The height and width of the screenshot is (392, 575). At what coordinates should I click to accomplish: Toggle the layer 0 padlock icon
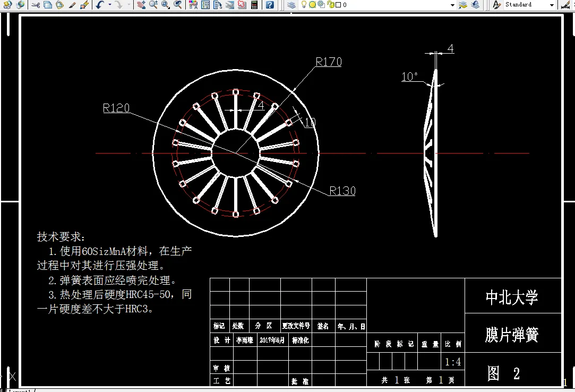(330, 4)
